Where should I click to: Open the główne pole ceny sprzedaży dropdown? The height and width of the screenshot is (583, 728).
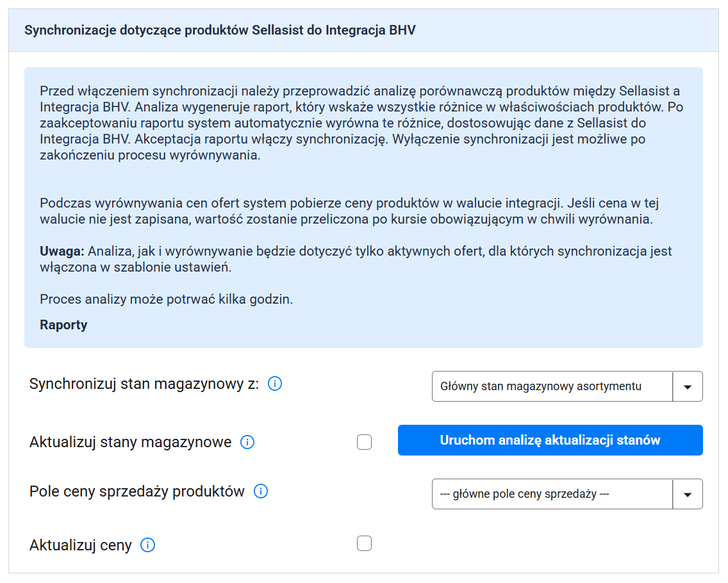[552, 494]
